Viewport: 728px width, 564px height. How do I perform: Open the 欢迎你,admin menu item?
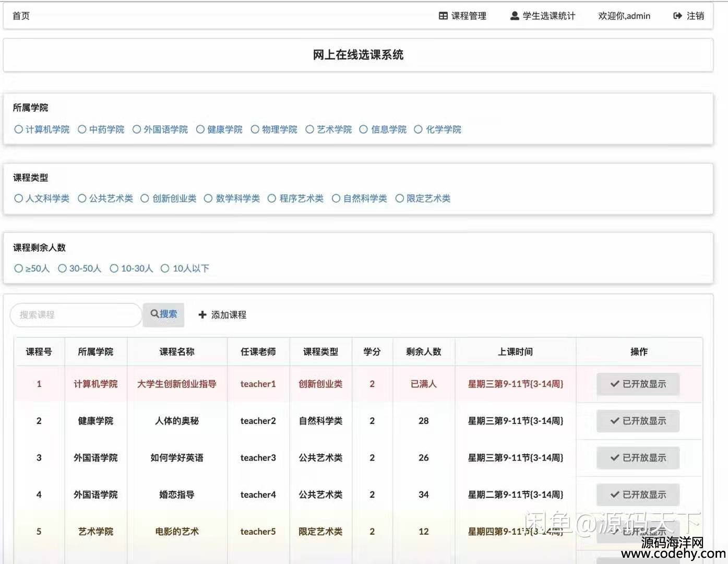coord(624,16)
